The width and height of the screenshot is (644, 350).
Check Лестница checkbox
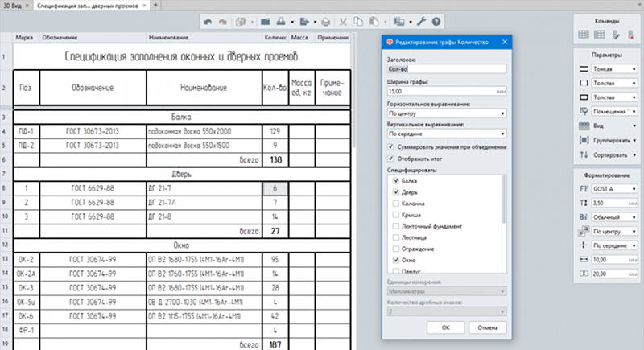tap(396, 237)
